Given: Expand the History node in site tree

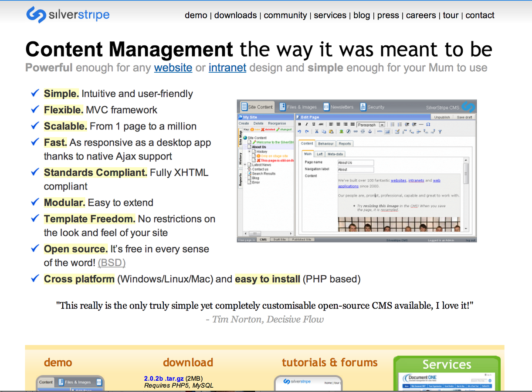Looking at the screenshot, I should pyautogui.click(x=249, y=151).
